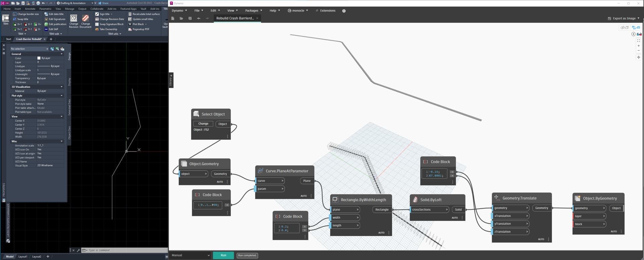
Task: Click the X+1 tool in the TBM panel
Action: (17, 24)
